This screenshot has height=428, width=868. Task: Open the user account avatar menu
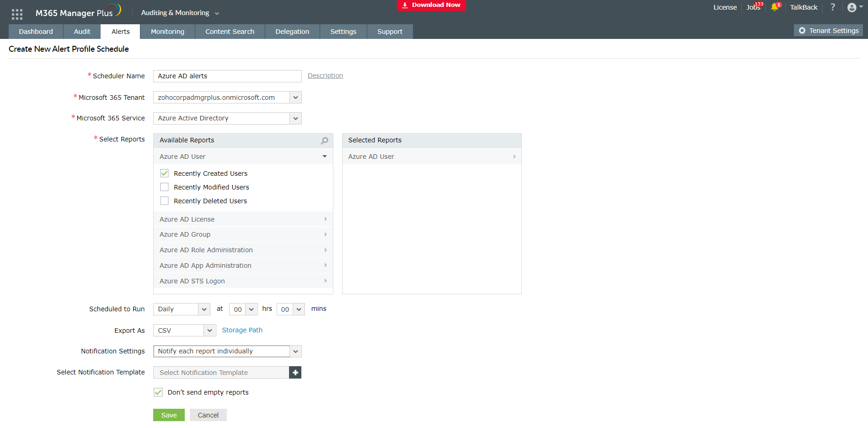point(854,7)
